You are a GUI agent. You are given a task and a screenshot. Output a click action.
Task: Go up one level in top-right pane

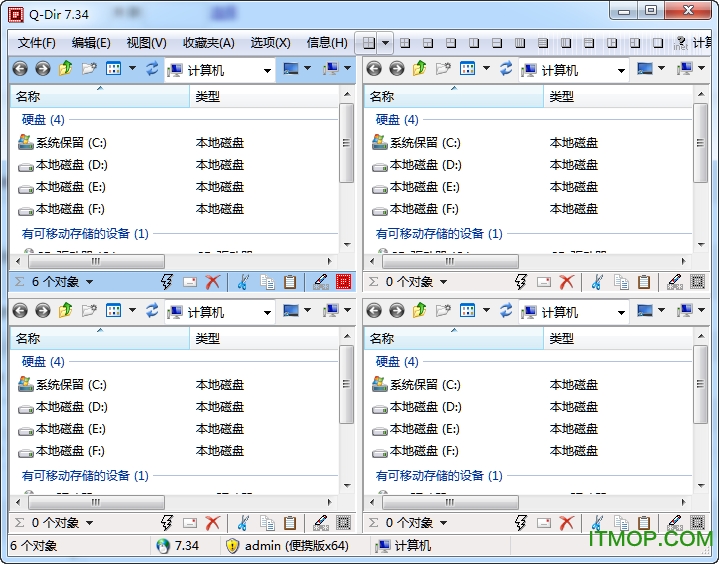(420, 69)
